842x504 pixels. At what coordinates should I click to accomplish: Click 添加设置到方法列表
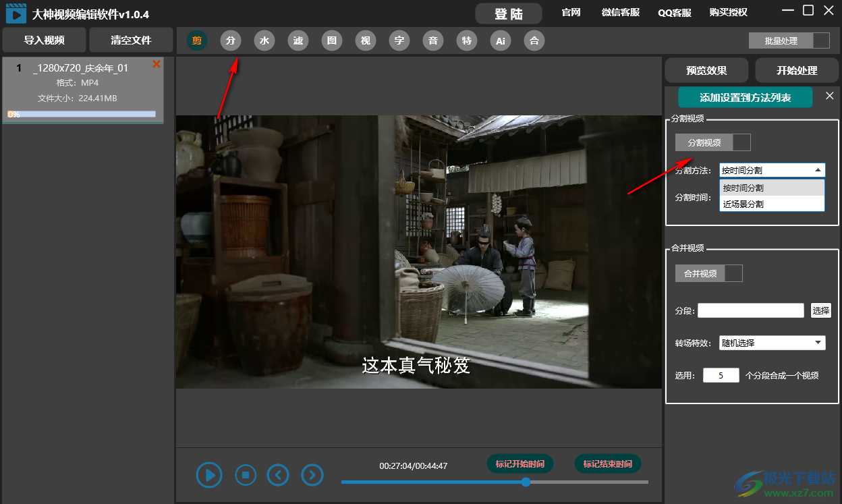[746, 97]
